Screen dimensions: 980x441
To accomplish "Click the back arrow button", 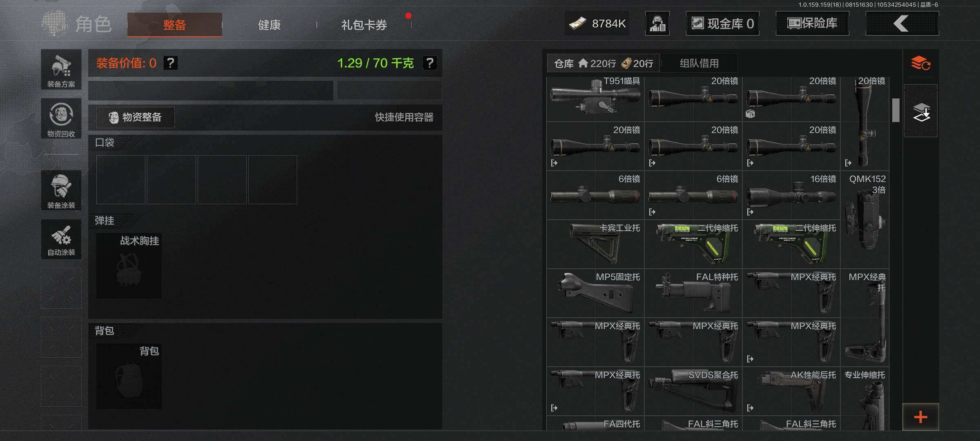I will 902,23.
